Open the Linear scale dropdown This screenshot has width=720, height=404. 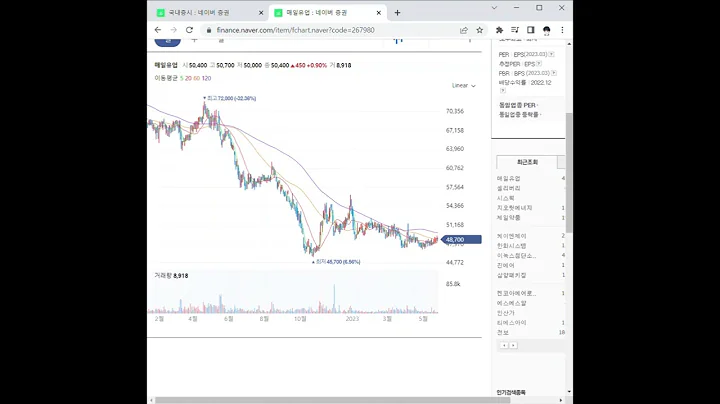[464, 85]
